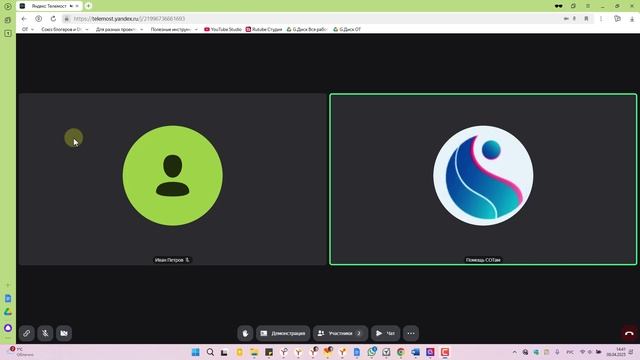Open the G.Диск ОТ bookmark
The image size is (640, 360).
[347, 29]
